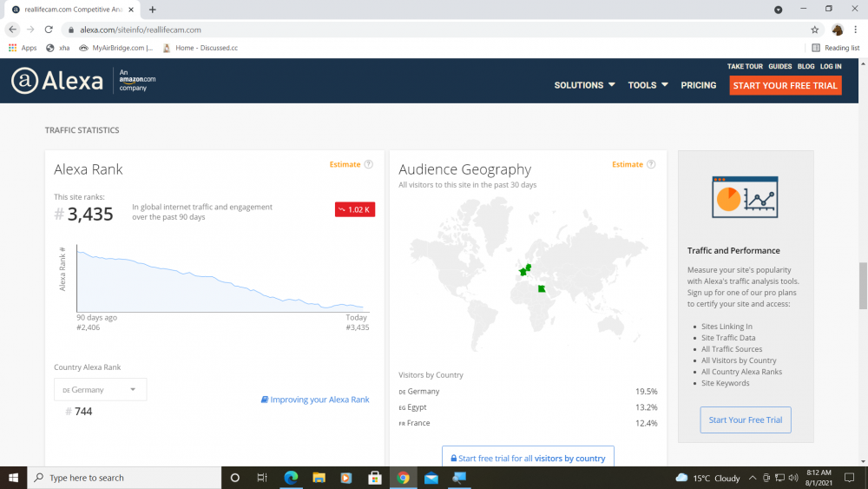The image size is (868, 489).
Task: Bookmark page with the star icon
Action: click(814, 29)
